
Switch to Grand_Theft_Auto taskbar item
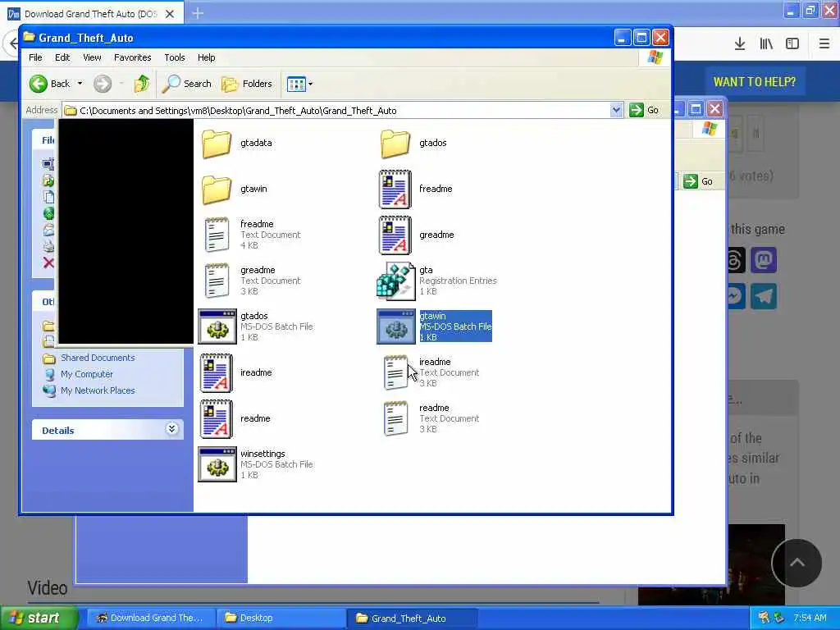click(x=413, y=619)
